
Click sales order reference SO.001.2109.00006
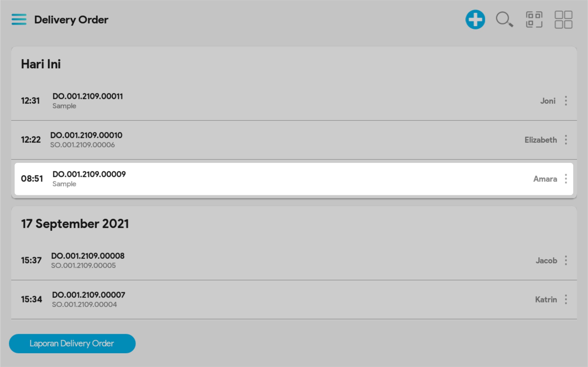click(x=82, y=145)
